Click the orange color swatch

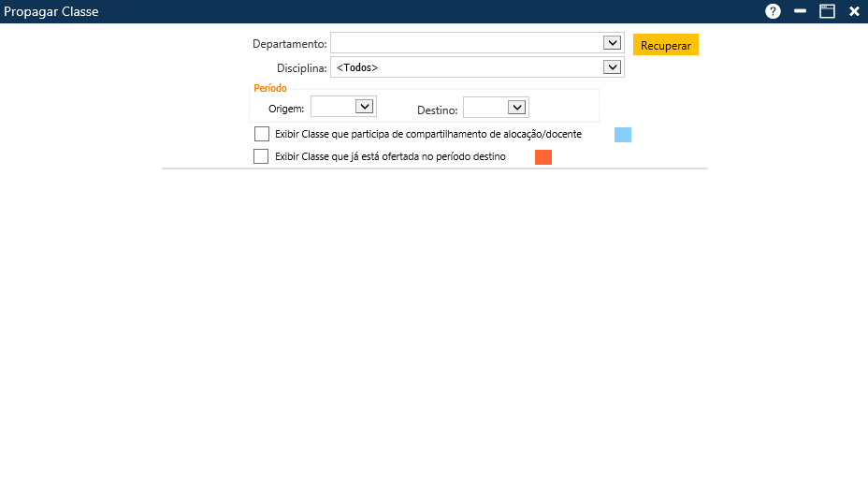tap(543, 157)
